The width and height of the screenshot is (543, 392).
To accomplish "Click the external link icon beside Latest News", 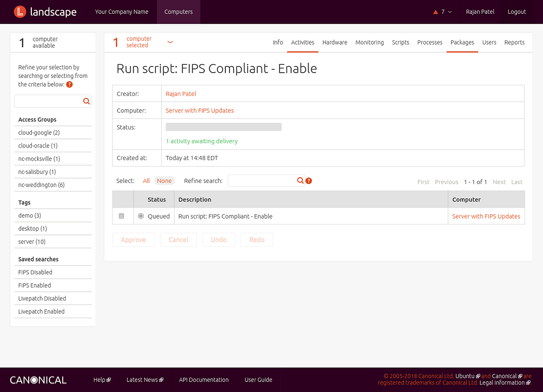I will 161,379.
